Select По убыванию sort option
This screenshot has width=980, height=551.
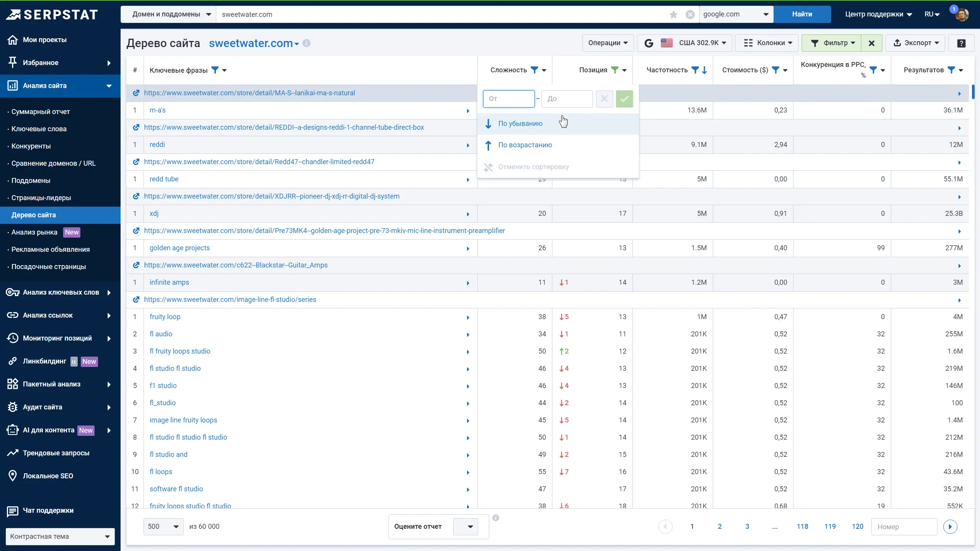pyautogui.click(x=520, y=124)
